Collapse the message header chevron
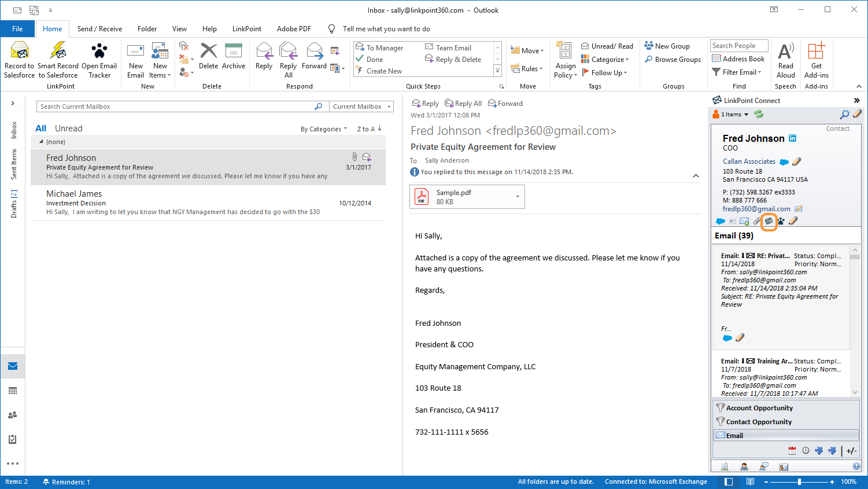This screenshot has height=489, width=868. point(696,176)
